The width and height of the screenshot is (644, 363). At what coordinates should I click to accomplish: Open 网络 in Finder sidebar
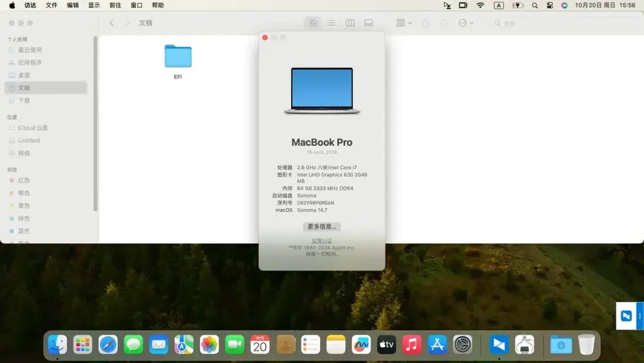point(24,153)
